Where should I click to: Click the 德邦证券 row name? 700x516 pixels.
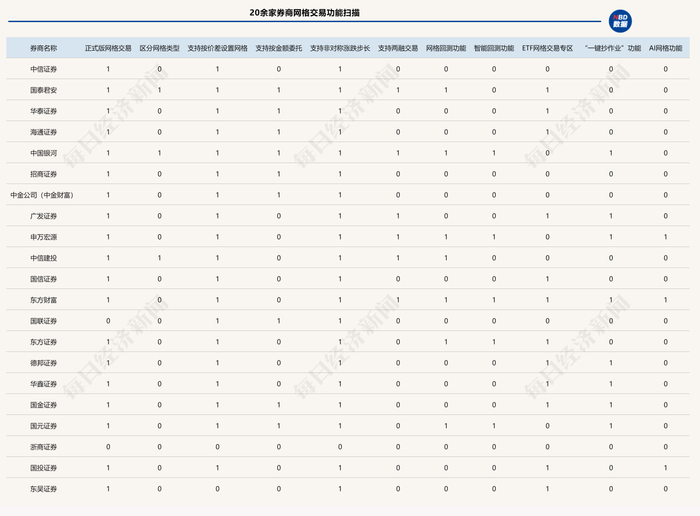[43, 363]
